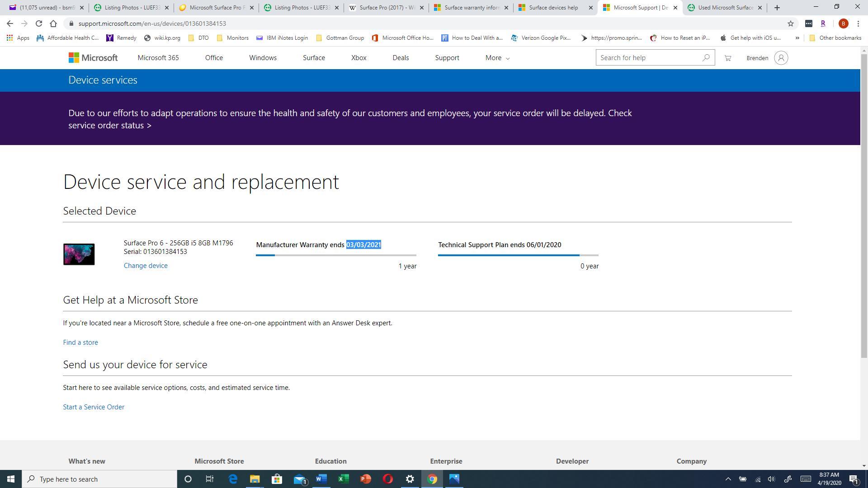The height and width of the screenshot is (488, 868).
Task: Open Microsoft Store from taskbar
Action: pos(277,479)
